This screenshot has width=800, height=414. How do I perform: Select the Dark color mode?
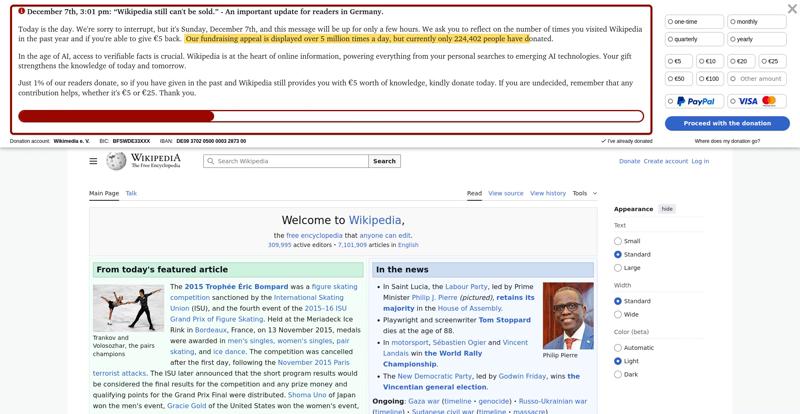618,375
